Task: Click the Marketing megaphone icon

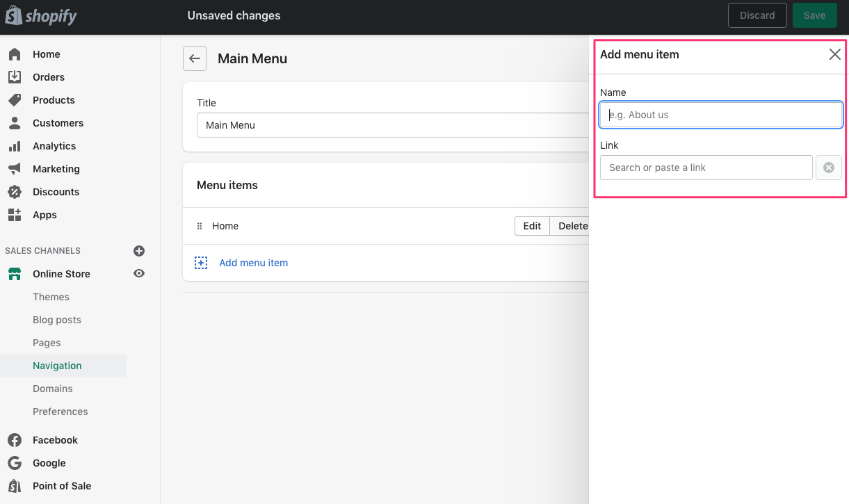Action: click(15, 168)
